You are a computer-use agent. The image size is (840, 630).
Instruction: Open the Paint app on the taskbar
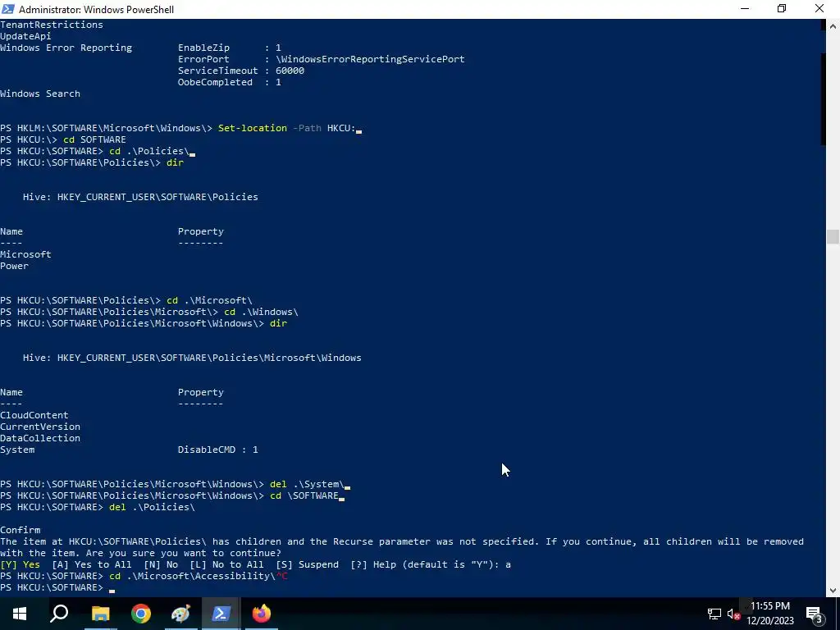[x=181, y=614]
